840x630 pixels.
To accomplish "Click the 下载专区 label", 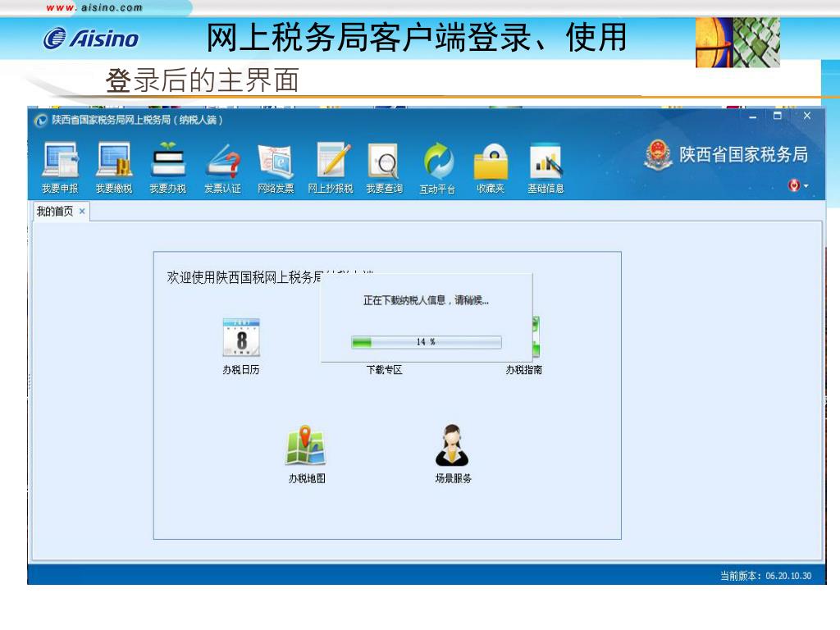I will tap(384, 370).
